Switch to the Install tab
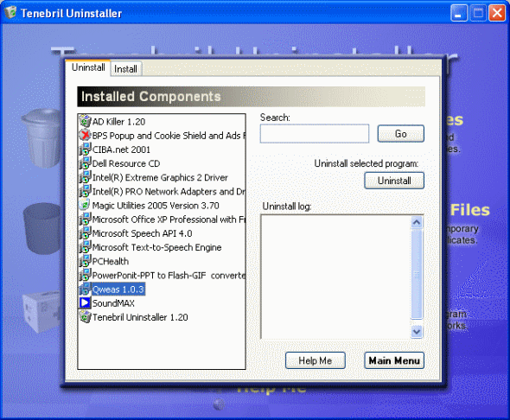 pyautogui.click(x=125, y=69)
